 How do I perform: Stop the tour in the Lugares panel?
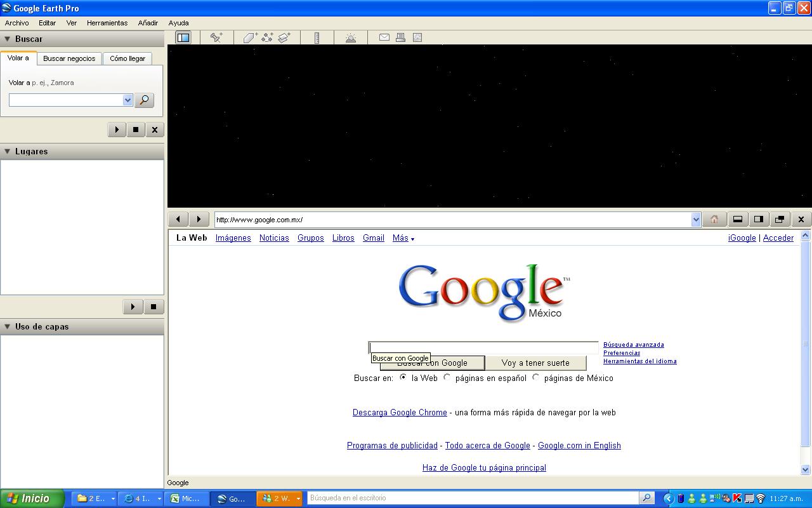(x=154, y=307)
